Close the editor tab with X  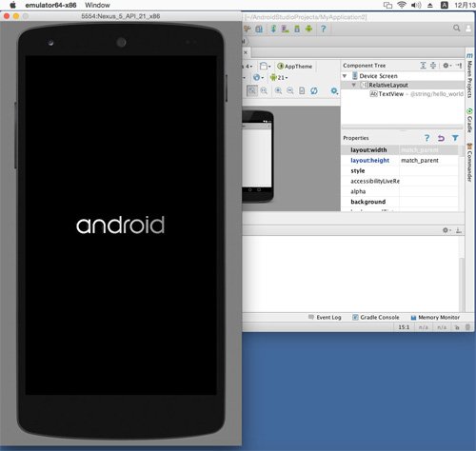click(x=246, y=52)
